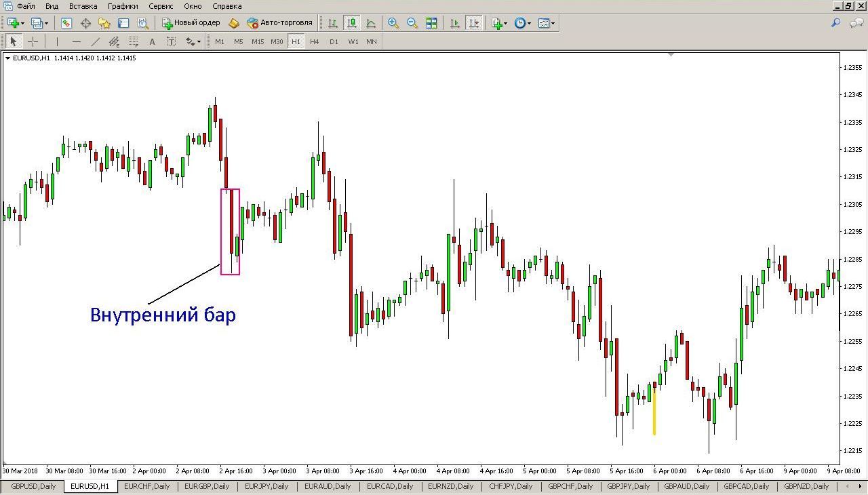Toggle the Terminal window icon

coord(123,23)
